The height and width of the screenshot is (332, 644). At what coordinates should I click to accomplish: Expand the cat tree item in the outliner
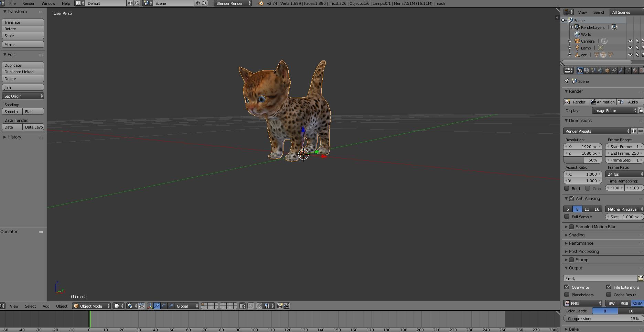570,55
